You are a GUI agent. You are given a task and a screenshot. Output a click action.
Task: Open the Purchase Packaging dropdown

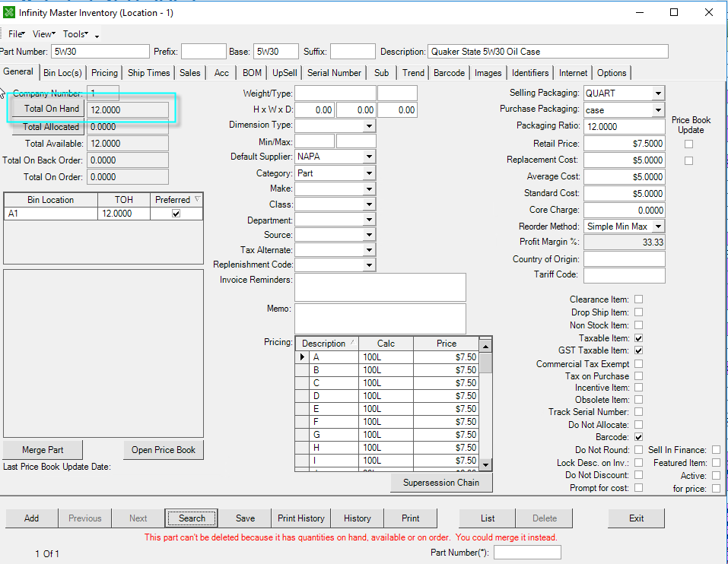click(658, 110)
